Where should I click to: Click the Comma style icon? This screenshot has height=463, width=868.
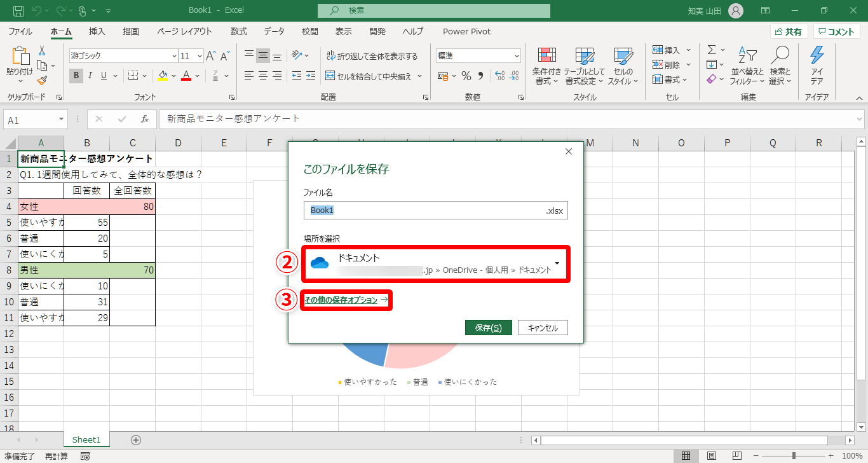tap(481, 76)
